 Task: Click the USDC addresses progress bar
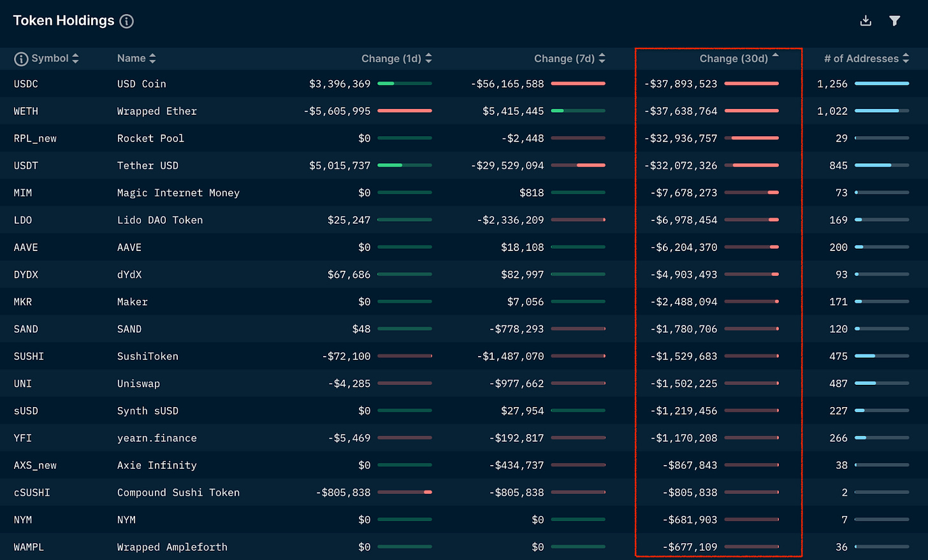coord(882,83)
